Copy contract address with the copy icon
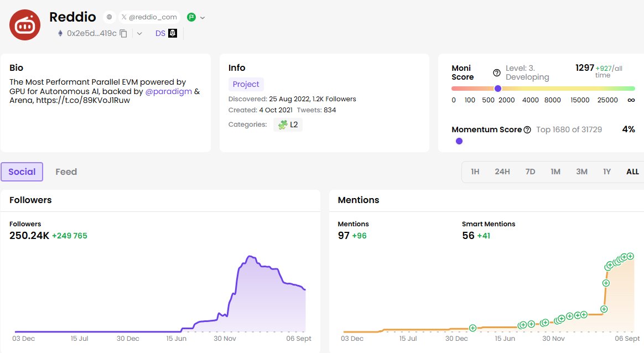Viewport: 644px width, 353px height. (x=123, y=33)
